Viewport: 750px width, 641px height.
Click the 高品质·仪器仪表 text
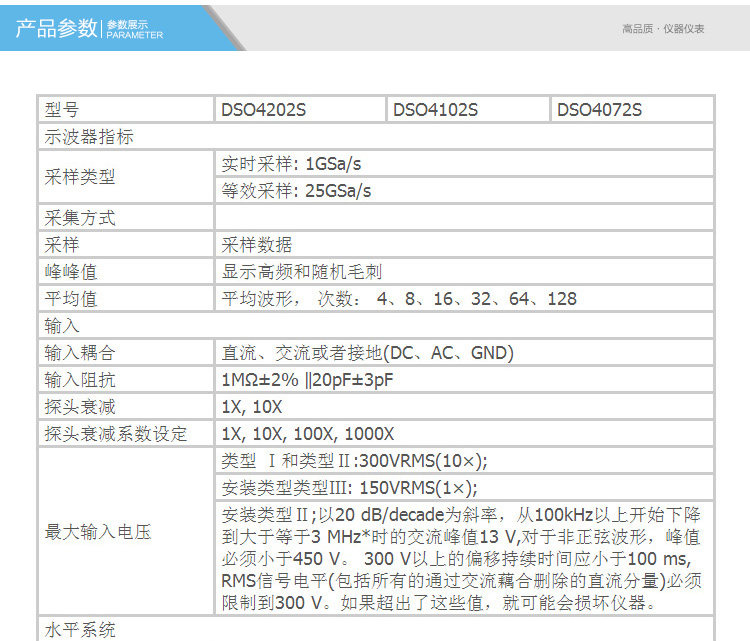663,29
